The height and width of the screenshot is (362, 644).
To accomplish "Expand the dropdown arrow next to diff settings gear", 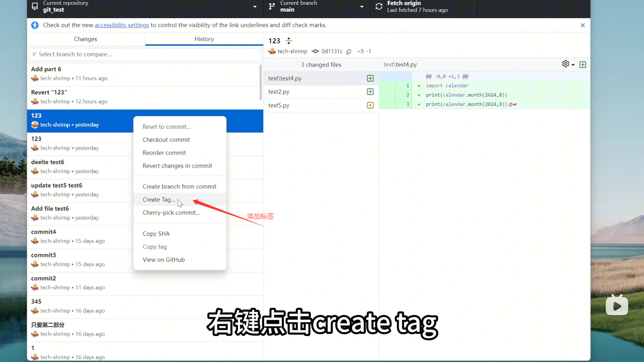I will (x=573, y=65).
